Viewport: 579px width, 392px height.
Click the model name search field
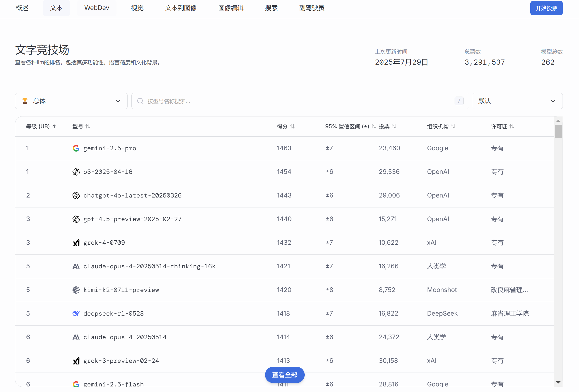300,101
